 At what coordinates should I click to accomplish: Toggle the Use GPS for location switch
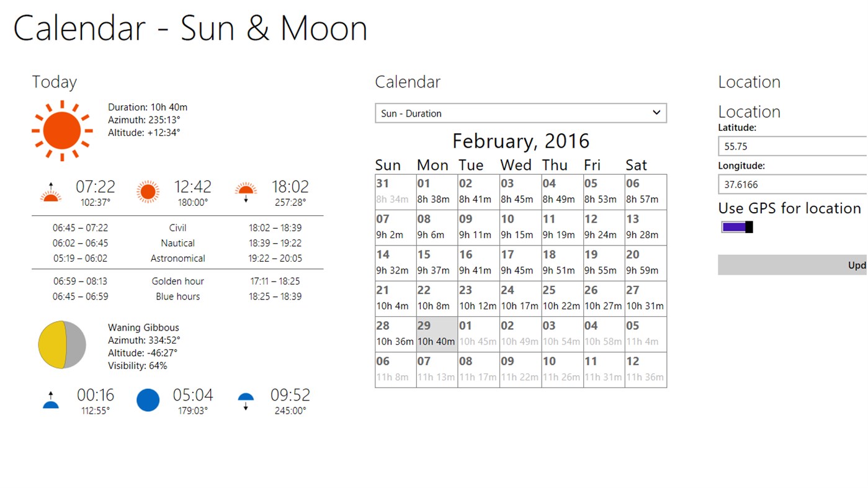point(736,227)
